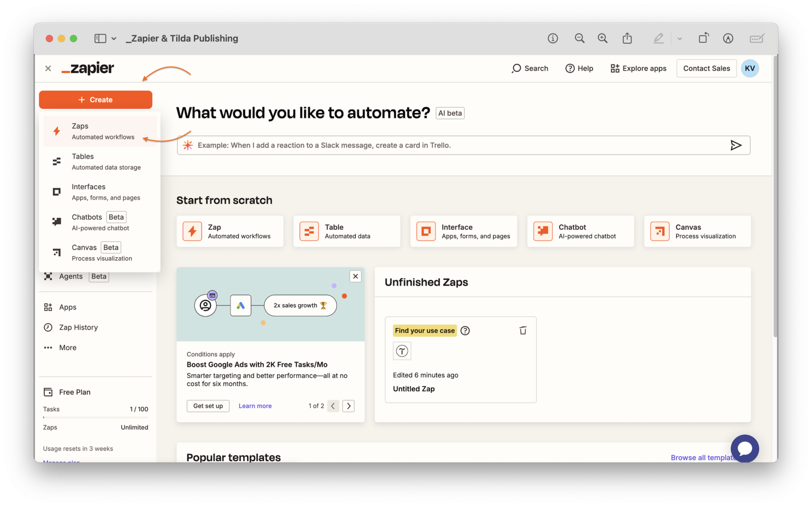
Task: Dismiss the Google Ads promo card
Action: 355,276
